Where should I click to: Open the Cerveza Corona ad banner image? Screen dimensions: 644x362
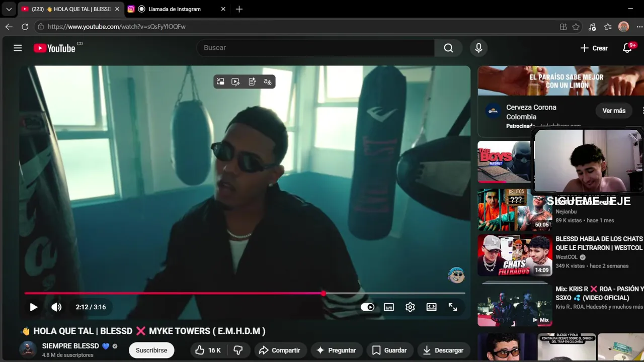point(560,80)
